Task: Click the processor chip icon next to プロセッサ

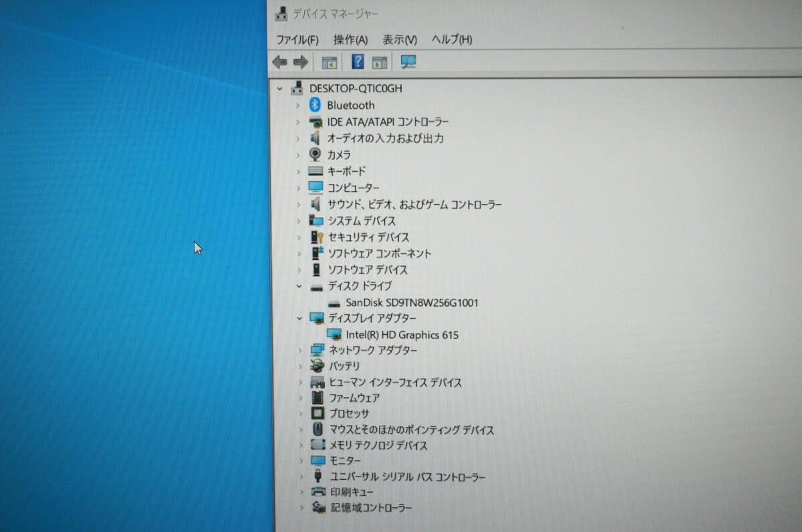Action: coord(318,414)
